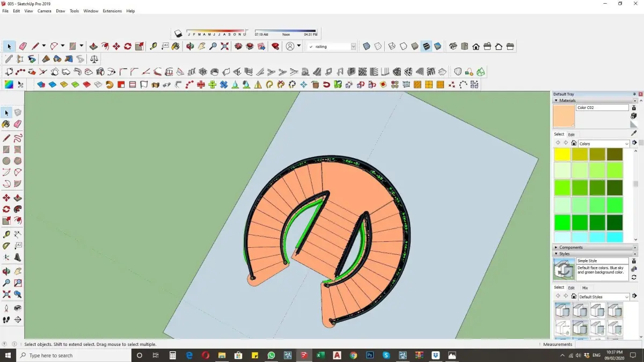The width and height of the screenshot is (644, 362).
Task: Switch to the Iso house view icon
Action: pos(453,47)
